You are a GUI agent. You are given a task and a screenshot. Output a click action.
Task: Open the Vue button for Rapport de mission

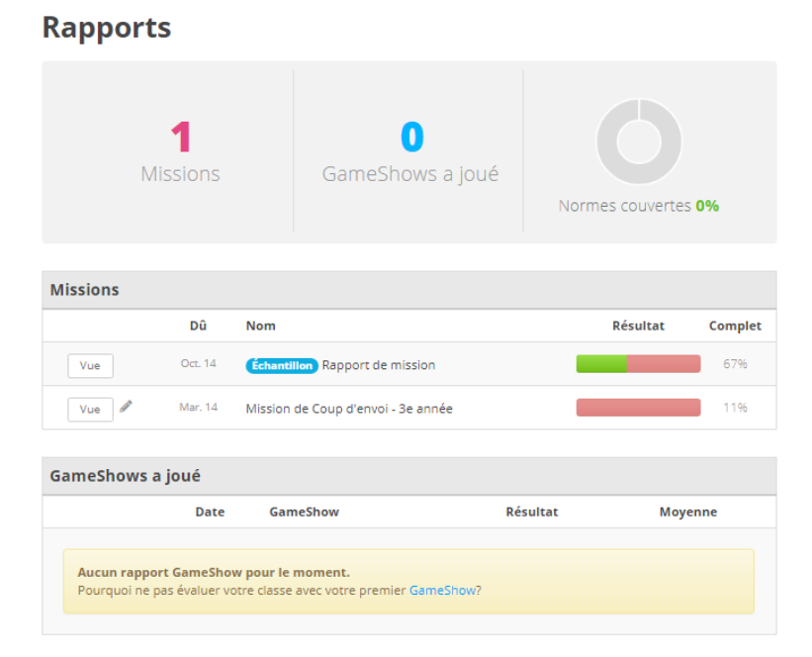click(90, 366)
